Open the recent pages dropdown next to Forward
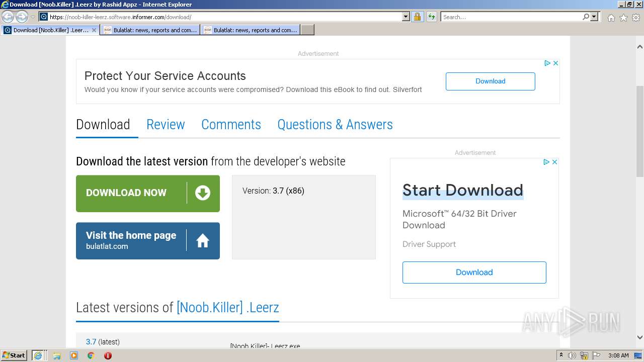This screenshot has height=362, width=644. pyautogui.click(x=33, y=17)
